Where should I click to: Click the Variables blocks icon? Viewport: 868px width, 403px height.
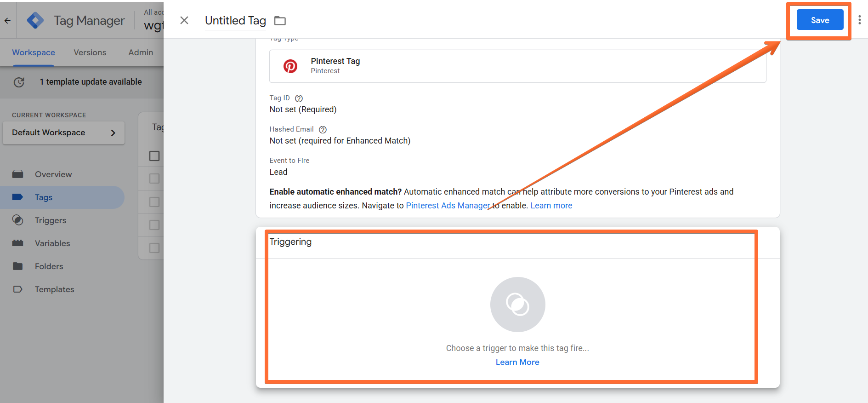(17, 243)
